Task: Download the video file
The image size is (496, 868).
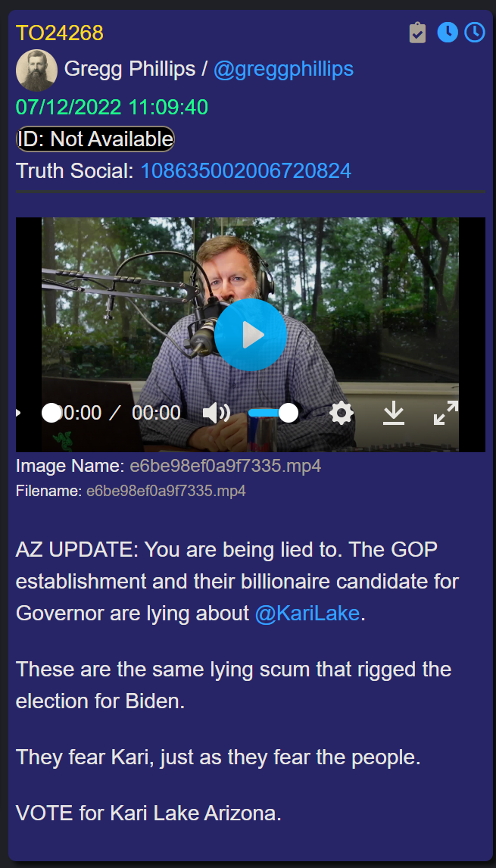Action: tap(394, 413)
